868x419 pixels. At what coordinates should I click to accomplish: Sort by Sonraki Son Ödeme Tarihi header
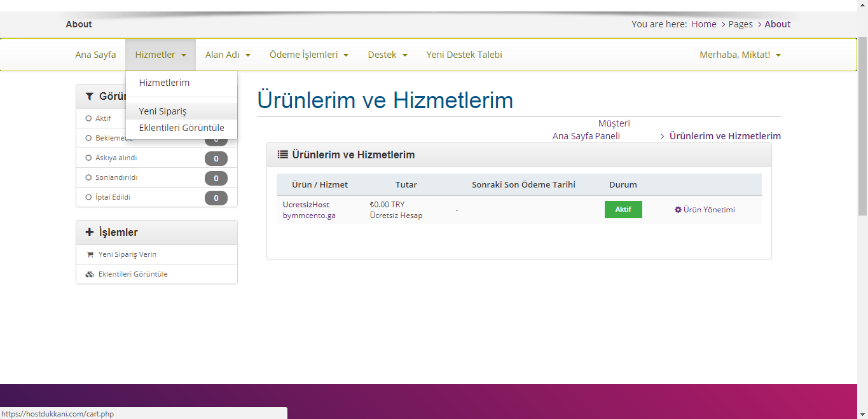[x=523, y=185]
